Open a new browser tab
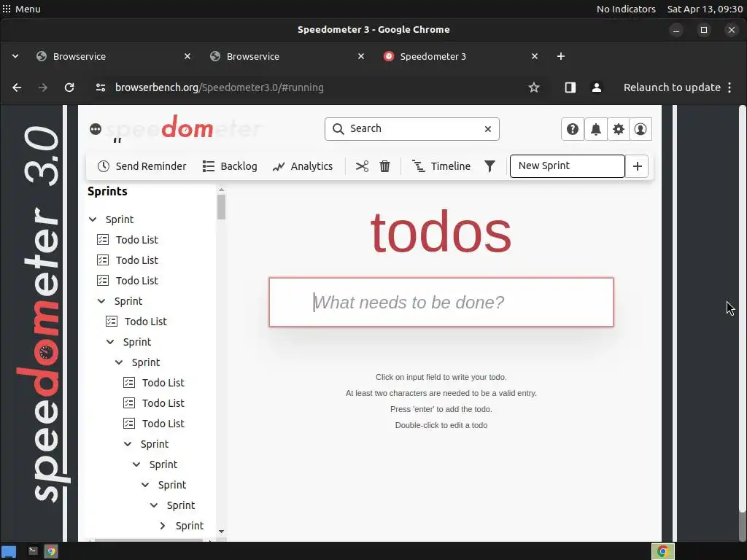747x560 pixels. point(561,56)
